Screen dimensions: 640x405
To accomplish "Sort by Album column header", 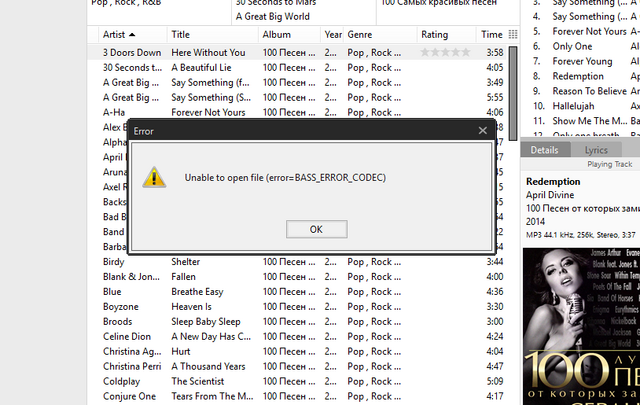I will coord(289,34).
